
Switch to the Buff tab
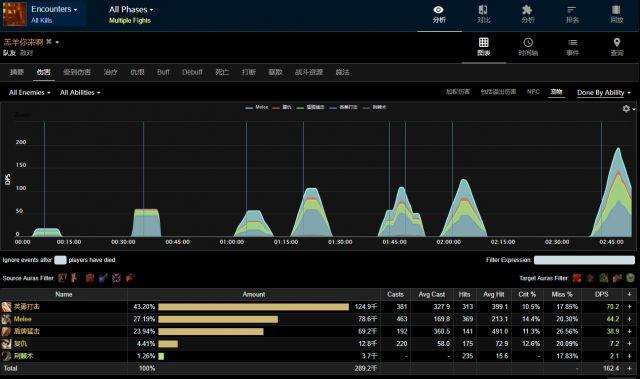[163, 72]
